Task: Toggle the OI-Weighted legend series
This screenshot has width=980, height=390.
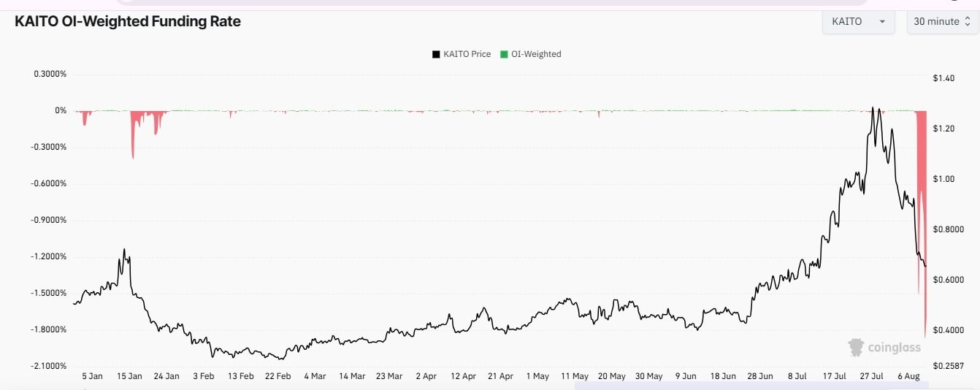Action: [531, 54]
